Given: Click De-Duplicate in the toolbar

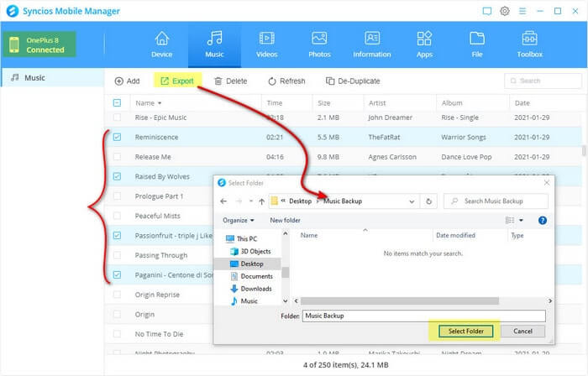Looking at the screenshot, I should click(353, 81).
